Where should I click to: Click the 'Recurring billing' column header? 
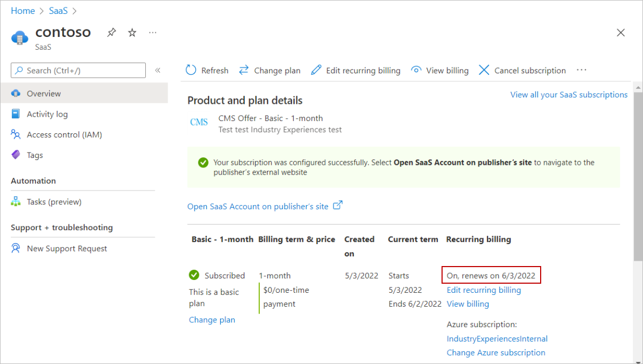[478, 239]
